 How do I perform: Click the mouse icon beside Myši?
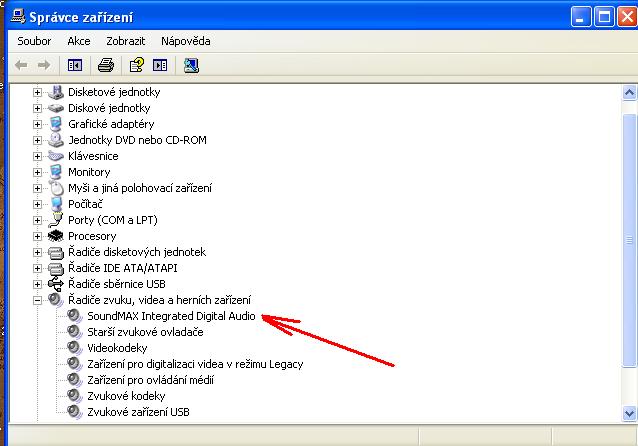point(57,188)
